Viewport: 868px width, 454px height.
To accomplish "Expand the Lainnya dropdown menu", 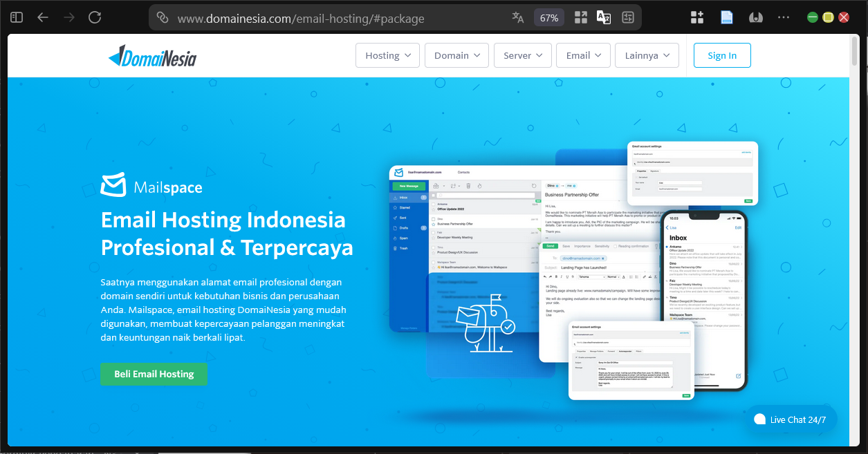I will point(647,55).
